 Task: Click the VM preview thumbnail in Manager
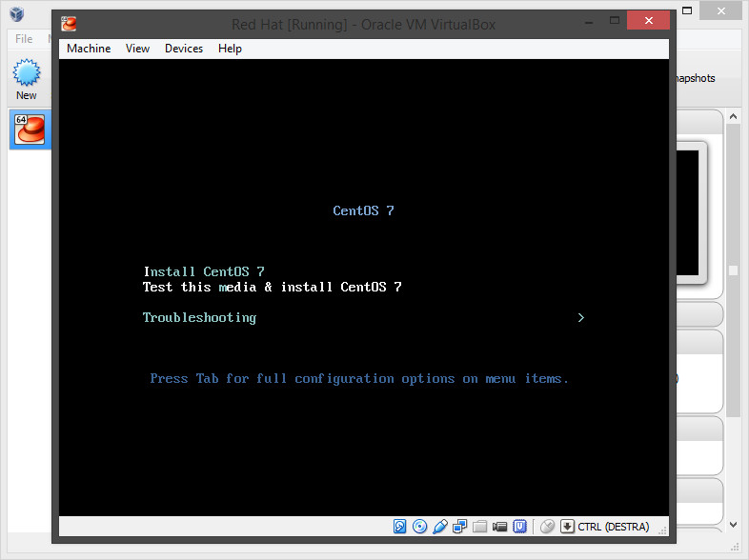[x=691, y=213]
